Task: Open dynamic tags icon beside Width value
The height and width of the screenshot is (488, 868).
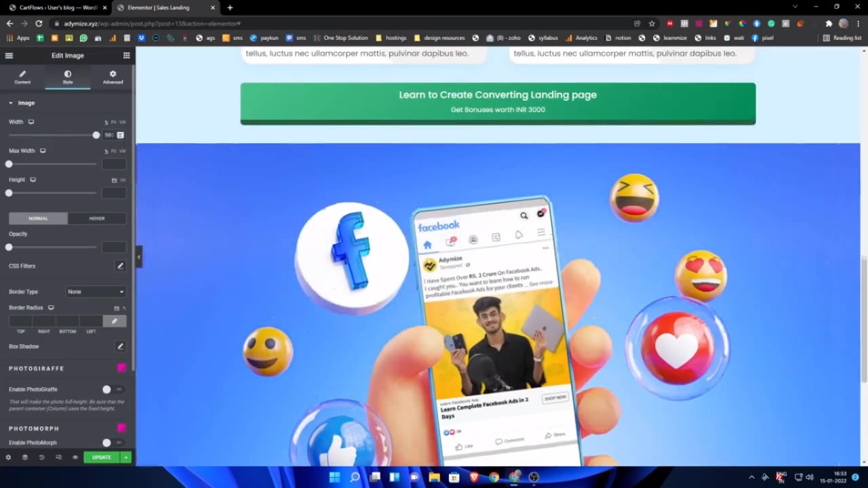Action: (121, 136)
